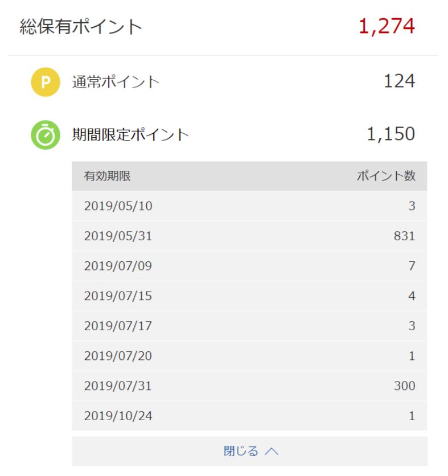Screen dimensions: 448x476
Task: Click the yellow P point icon
Action: [x=45, y=81]
